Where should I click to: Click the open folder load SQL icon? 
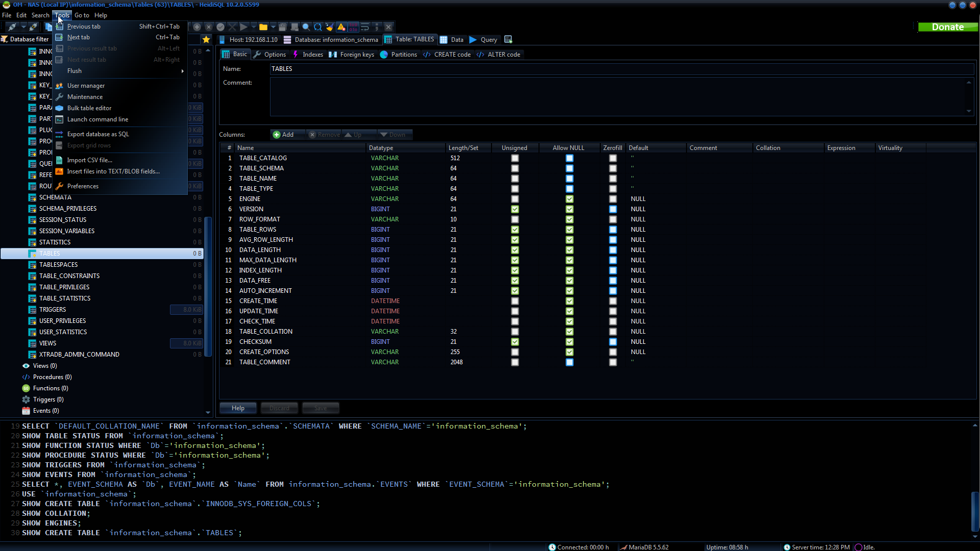pos(263,27)
